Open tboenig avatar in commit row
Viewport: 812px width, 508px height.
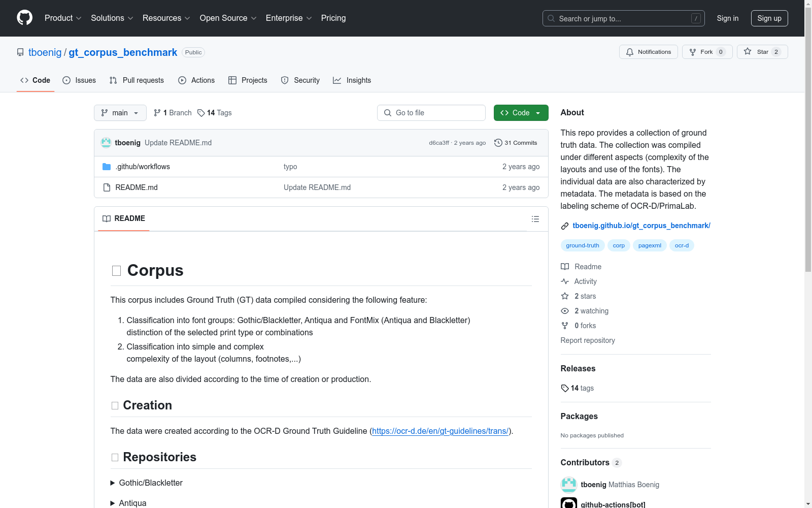click(x=106, y=143)
